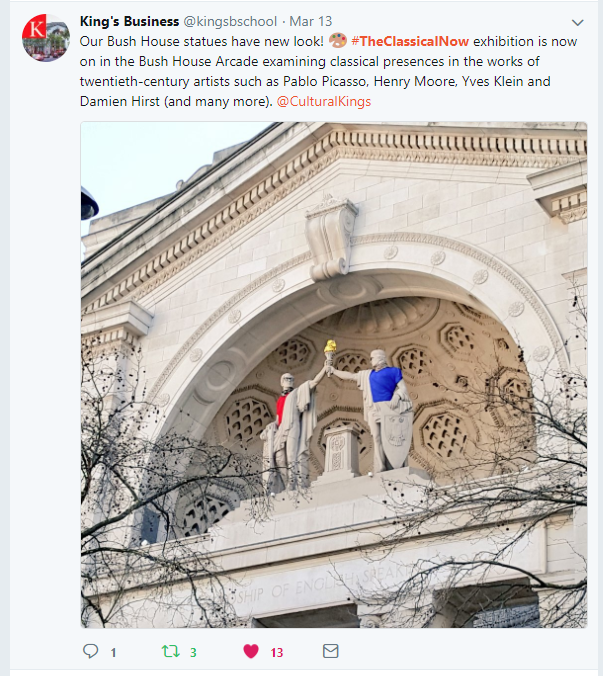Image resolution: width=603 pixels, height=676 pixels.
Task: Click the green retweet arrows icon
Action: point(171,651)
